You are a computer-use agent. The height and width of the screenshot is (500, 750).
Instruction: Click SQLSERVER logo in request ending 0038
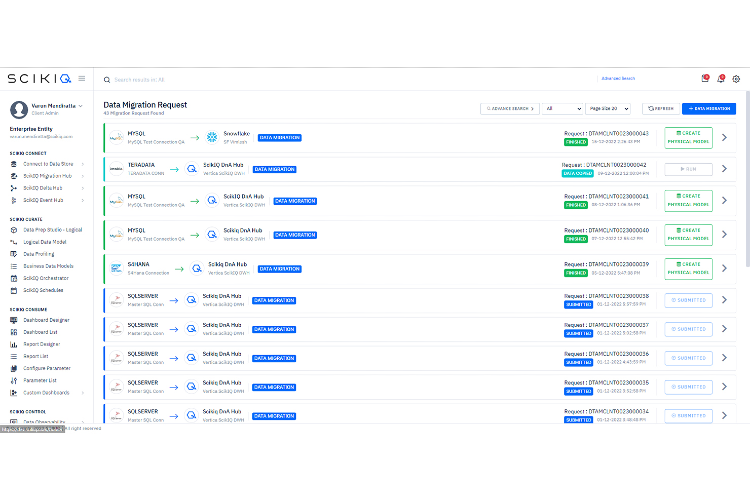click(116, 300)
